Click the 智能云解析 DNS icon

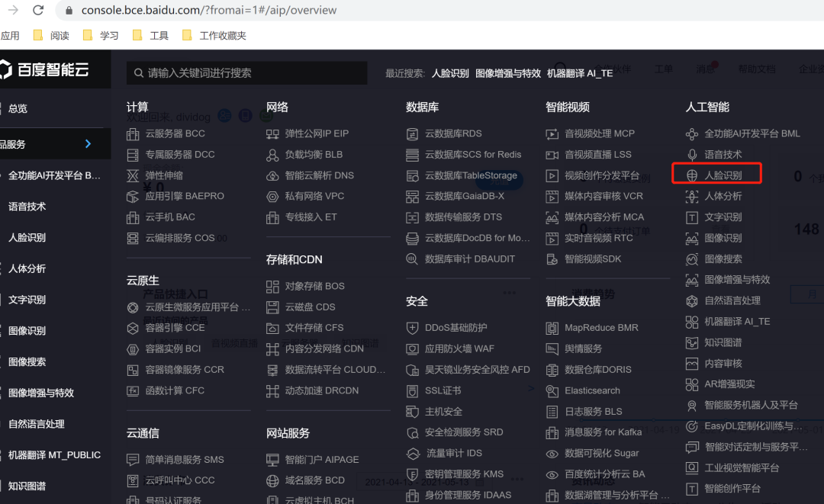coord(272,176)
